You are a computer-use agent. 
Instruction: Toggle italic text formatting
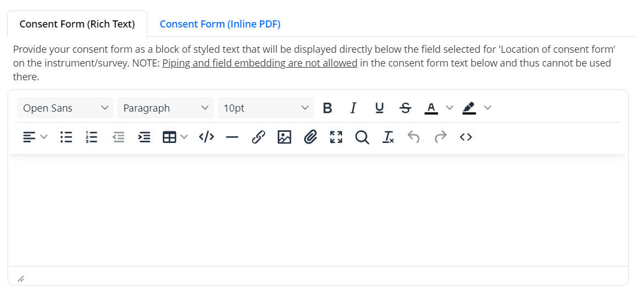353,108
